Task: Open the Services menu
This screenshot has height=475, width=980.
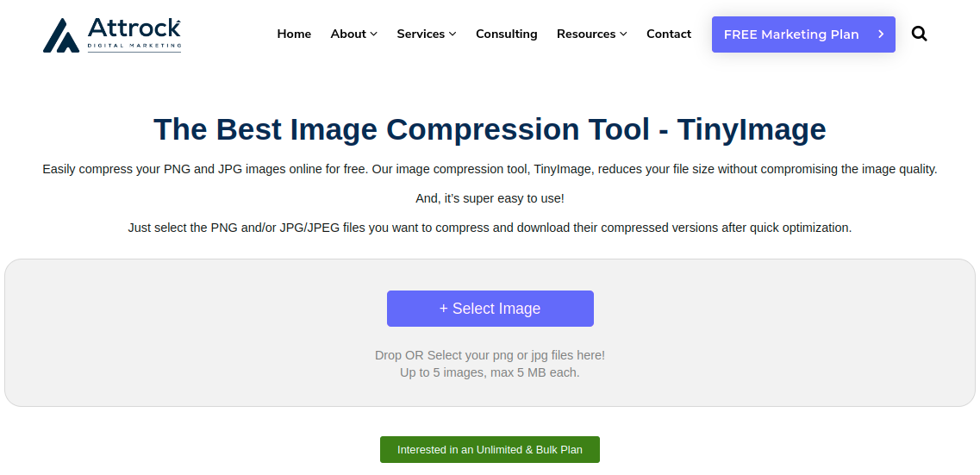Action: point(421,34)
